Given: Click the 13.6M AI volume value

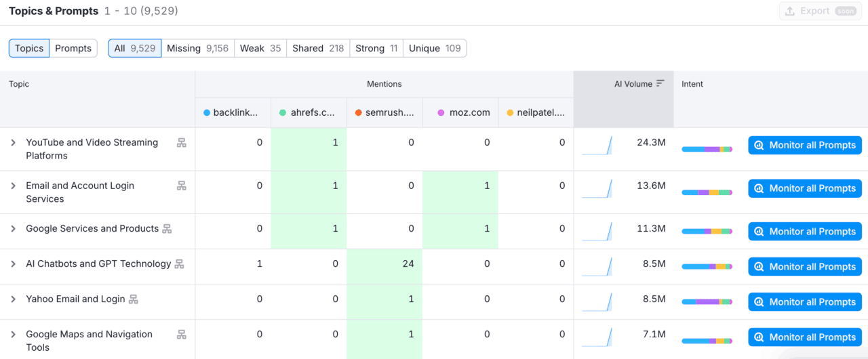Looking at the screenshot, I should coord(651,186).
